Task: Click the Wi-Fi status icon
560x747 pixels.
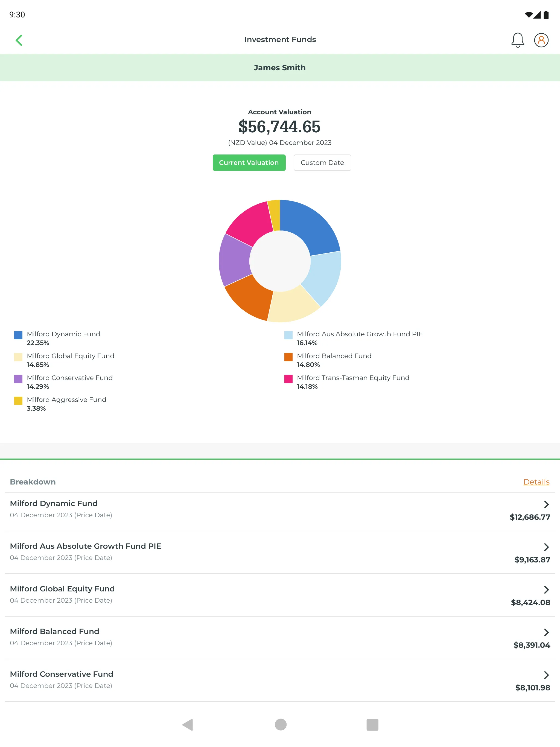Action: [x=529, y=15]
